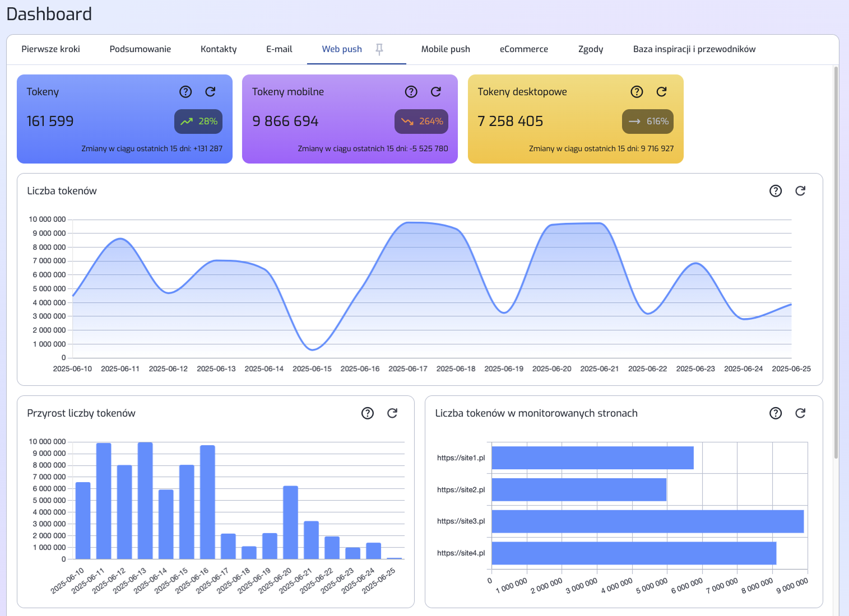Go to the eCommerce tab
This screenshot has width=849, height=616.
pyautogui.click(x=524, y=49)
